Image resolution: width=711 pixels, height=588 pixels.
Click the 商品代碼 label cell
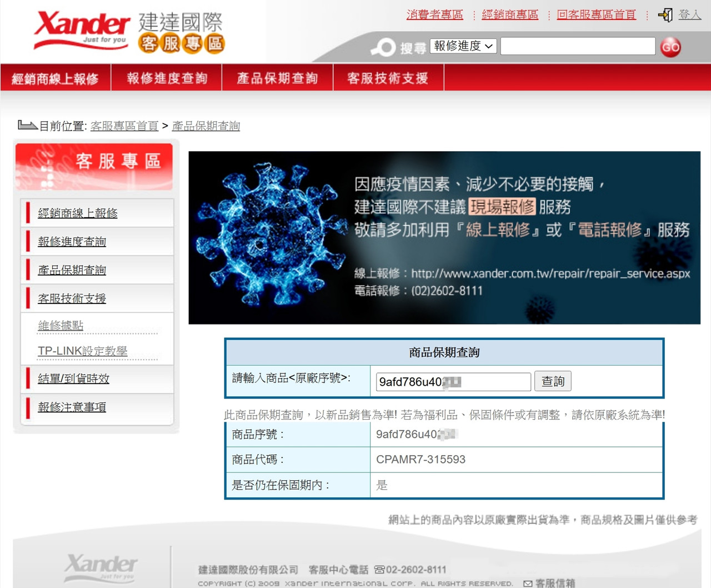tap(298, 460)
